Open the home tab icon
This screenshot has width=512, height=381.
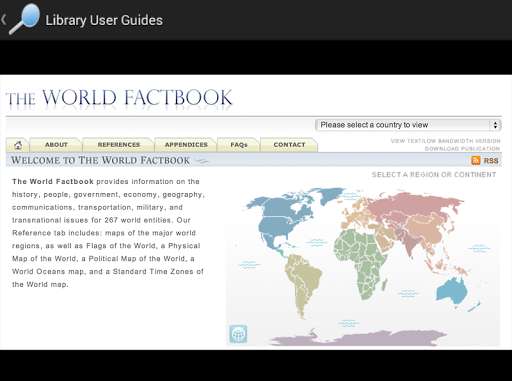[x=18, y=145]
